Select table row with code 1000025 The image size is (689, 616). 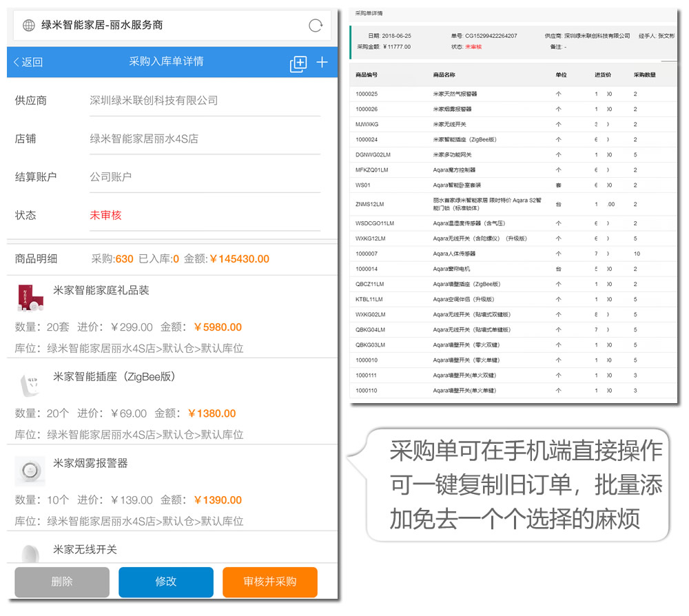(x=513, y=94)
